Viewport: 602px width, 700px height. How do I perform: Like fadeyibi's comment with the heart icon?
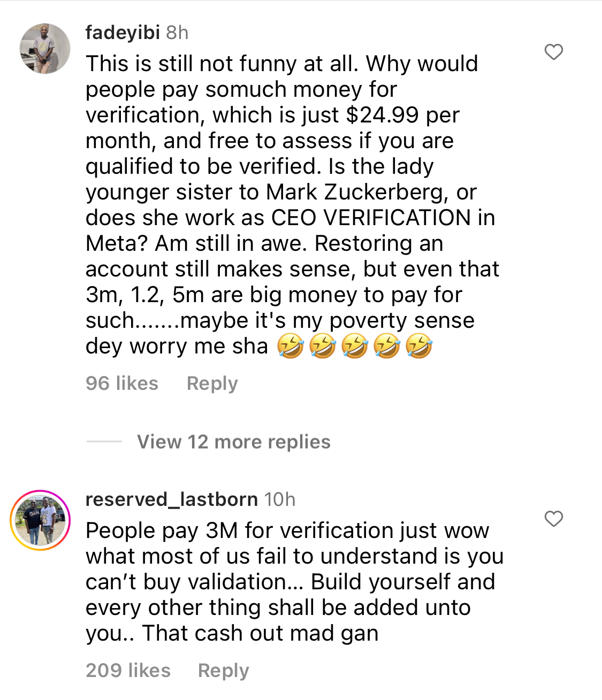point(554,52)
